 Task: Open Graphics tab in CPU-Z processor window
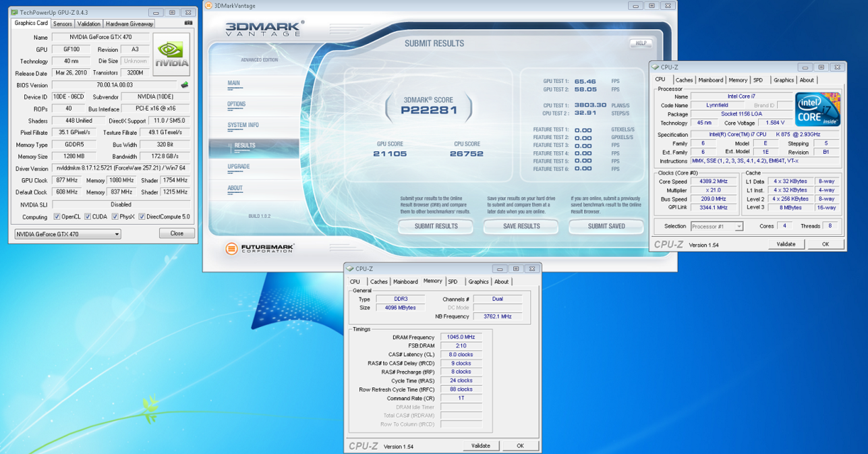(784, 80)
